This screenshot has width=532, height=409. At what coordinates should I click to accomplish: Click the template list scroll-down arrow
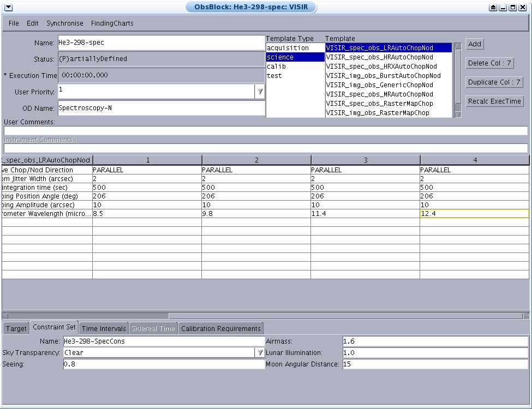click(x=458, y=115)
